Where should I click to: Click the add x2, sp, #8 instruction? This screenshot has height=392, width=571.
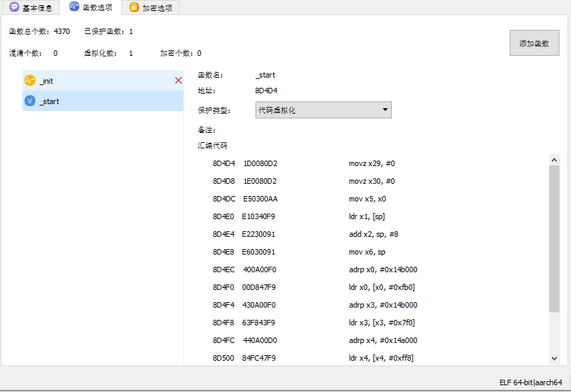point(373,234)
